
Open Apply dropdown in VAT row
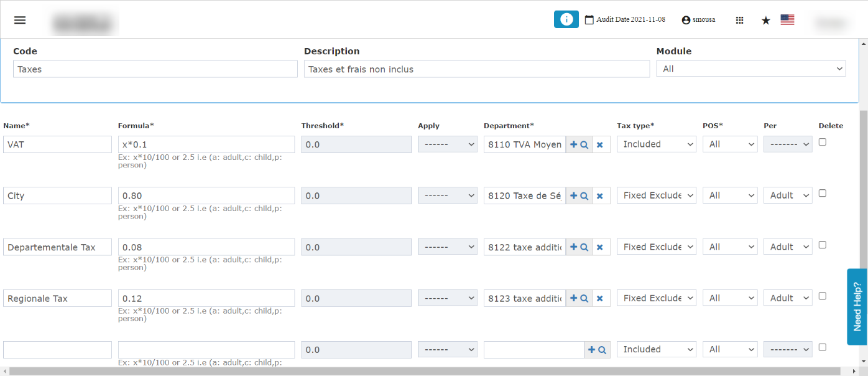point(447,144)
